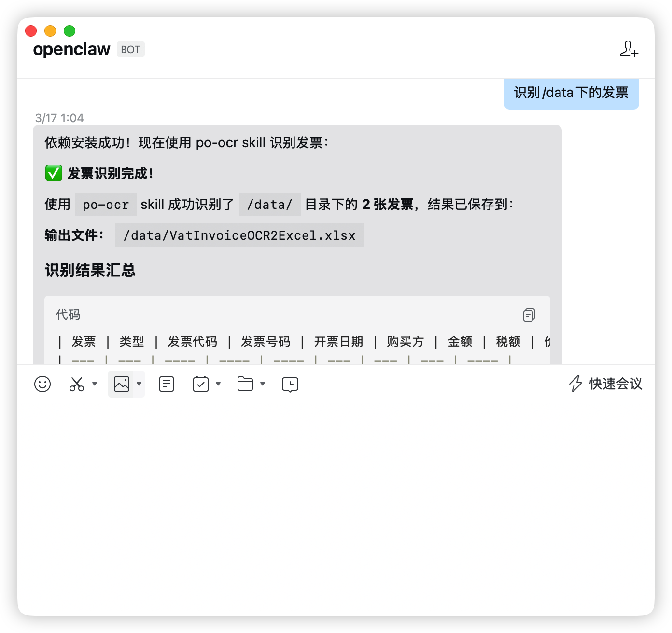Select the scissors screenshot tool
This screenshot has width=672, height=633.
77,384
